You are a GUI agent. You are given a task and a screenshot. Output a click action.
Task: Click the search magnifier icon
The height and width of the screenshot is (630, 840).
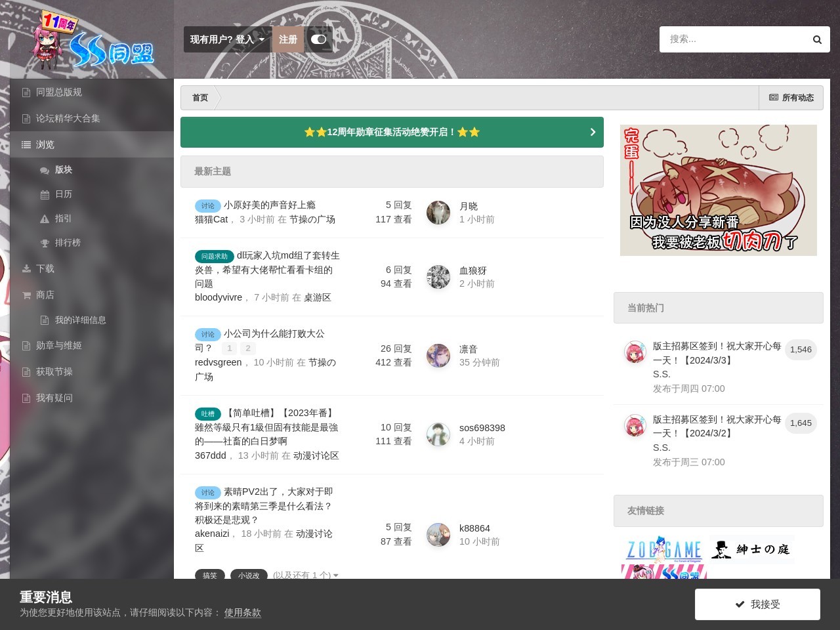point(817,39)
